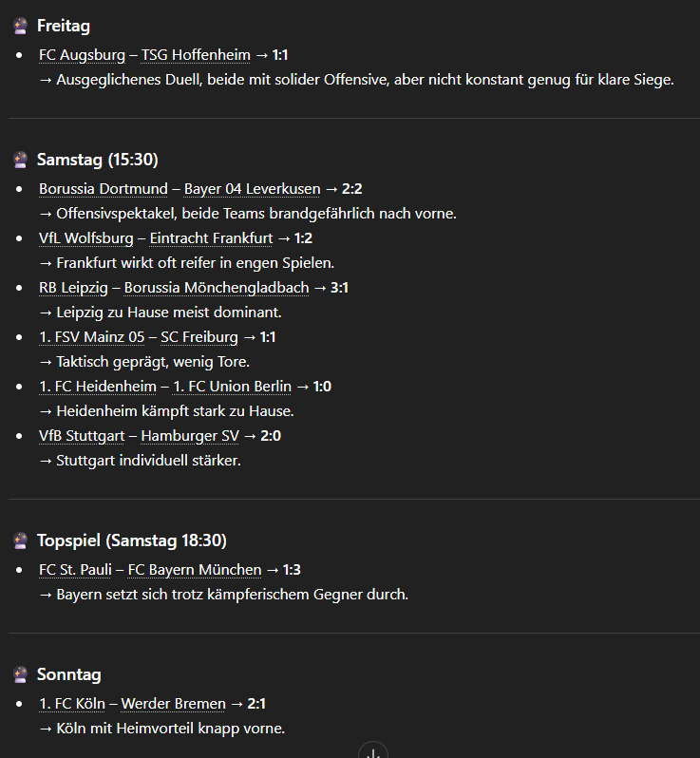Click the emoji icon beside Sonntag heading
This screenshot has width=700, height=758.
[x=20, y=674]
